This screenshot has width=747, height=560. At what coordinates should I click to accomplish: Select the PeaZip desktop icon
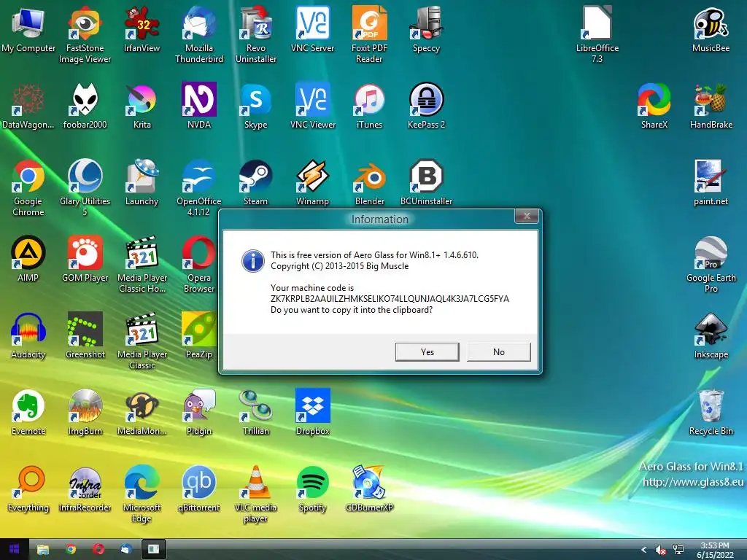tap(198, 336)
